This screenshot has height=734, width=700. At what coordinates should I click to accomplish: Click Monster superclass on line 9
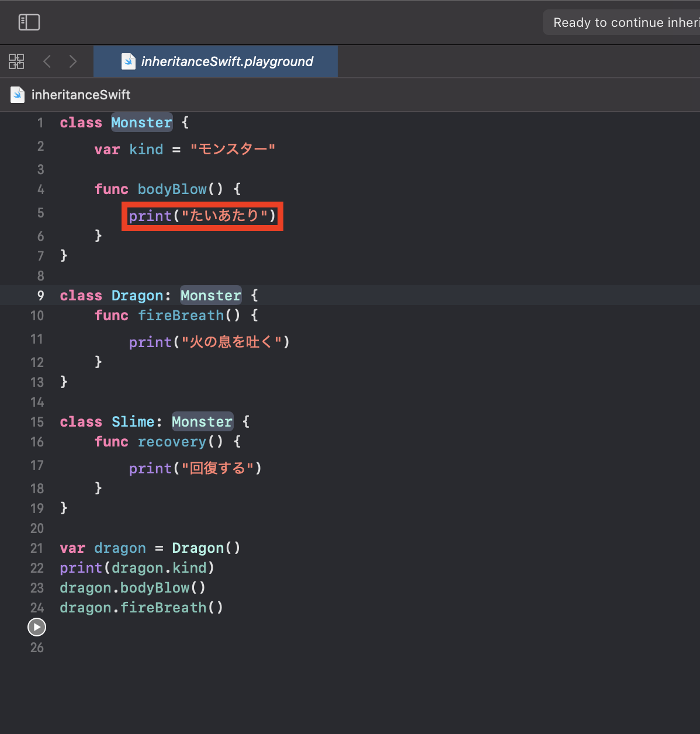click(x=211, y=296)
